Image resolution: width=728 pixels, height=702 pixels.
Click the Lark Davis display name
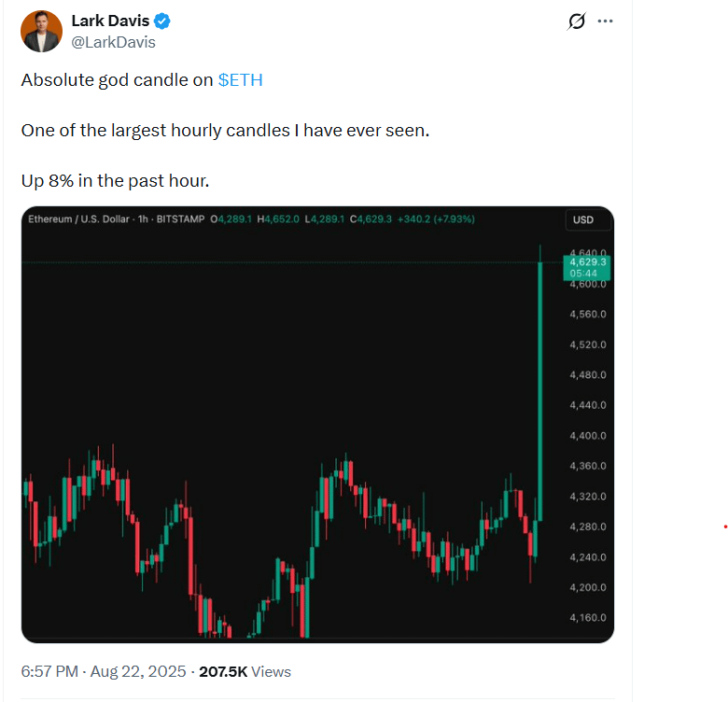(x=110, y=21)
